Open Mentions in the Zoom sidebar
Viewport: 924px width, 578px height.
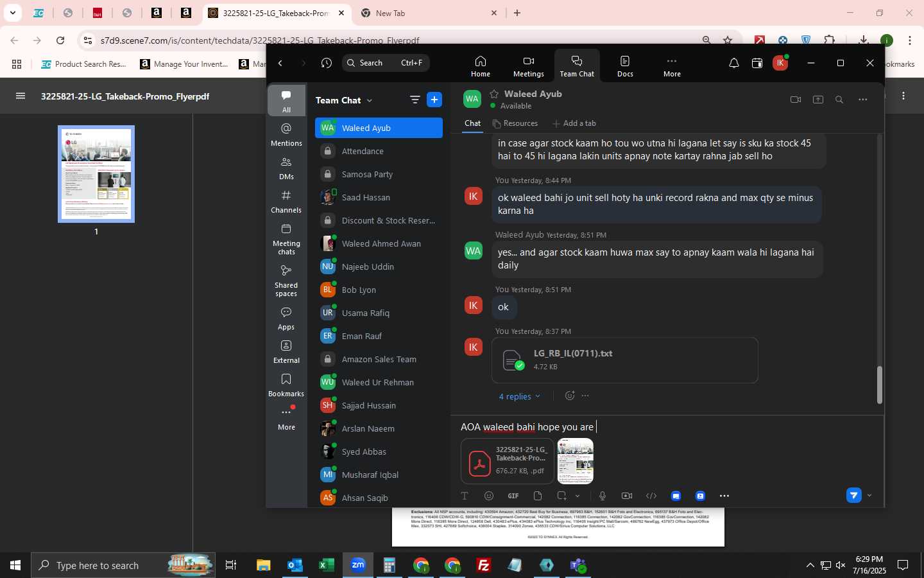click(x=286, y=135)
